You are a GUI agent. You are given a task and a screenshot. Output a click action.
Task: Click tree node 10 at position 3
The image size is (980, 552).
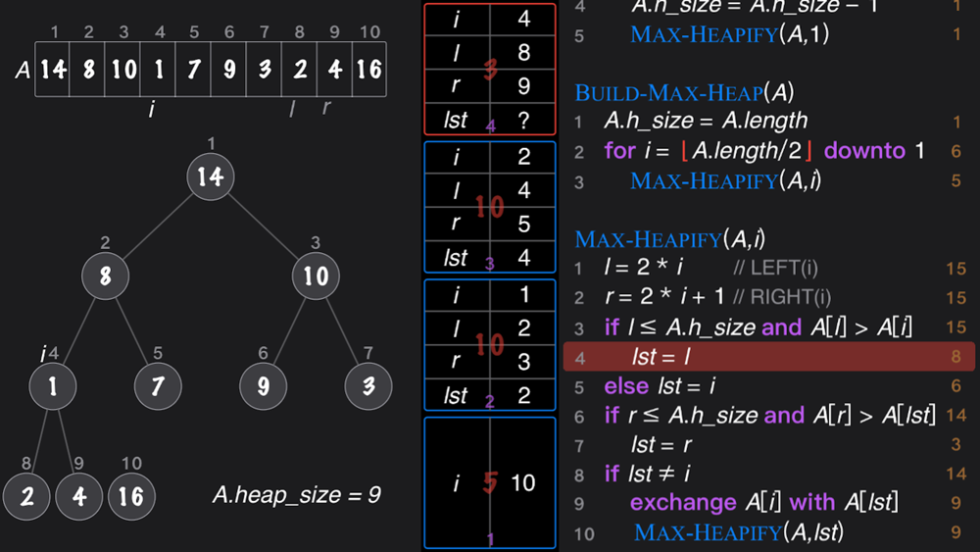point(316,276)
